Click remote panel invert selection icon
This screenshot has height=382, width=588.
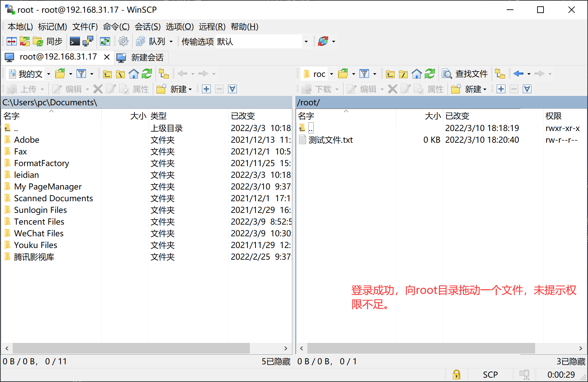tap(527, 89)
